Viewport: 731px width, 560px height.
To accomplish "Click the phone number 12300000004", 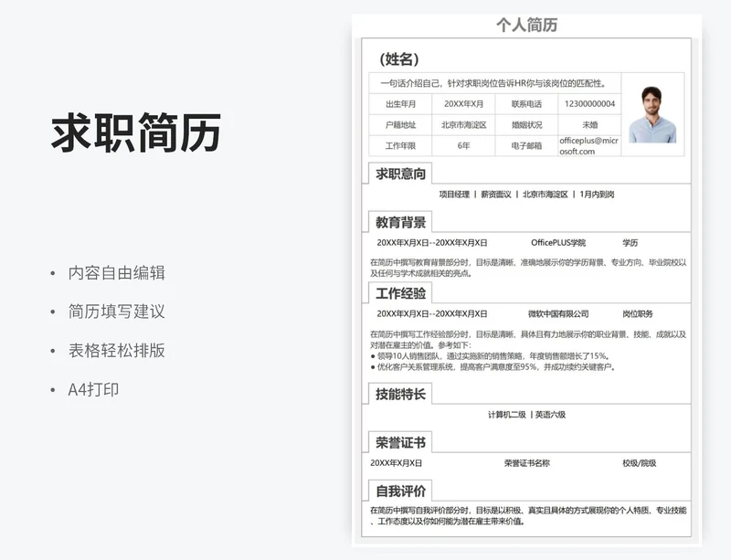I will [x=589, y=104].
